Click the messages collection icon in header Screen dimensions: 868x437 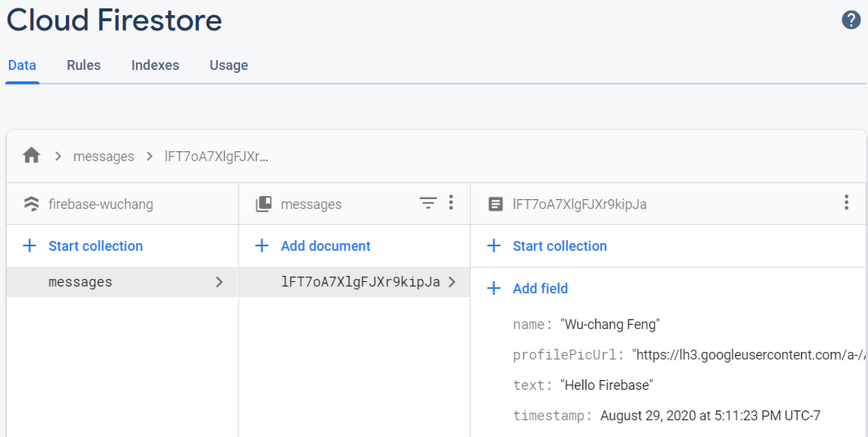coord(264,204)
